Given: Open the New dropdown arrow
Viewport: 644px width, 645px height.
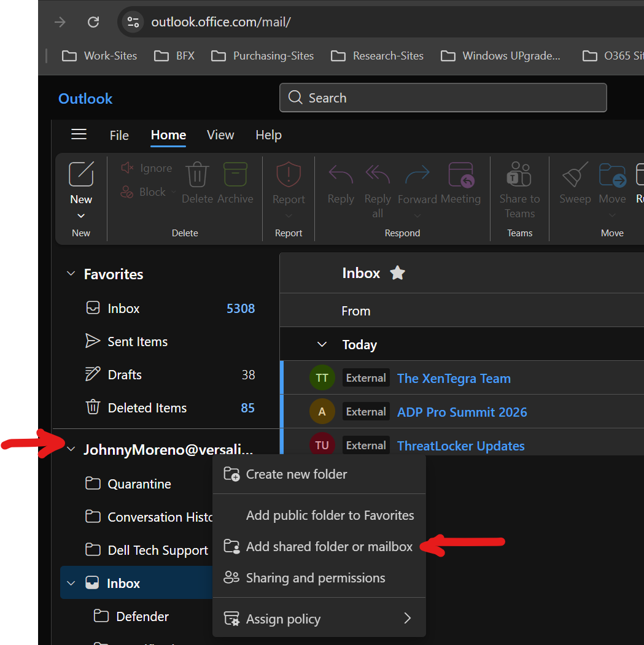Looking at the screenshot, I should click(x=81, y=215).
